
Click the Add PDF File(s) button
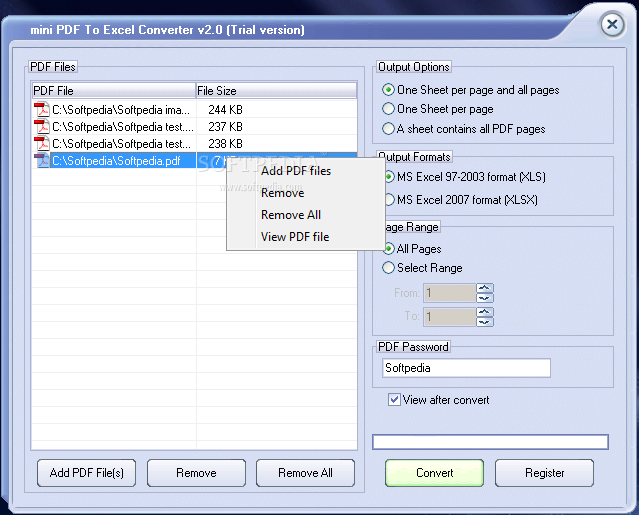86,473
